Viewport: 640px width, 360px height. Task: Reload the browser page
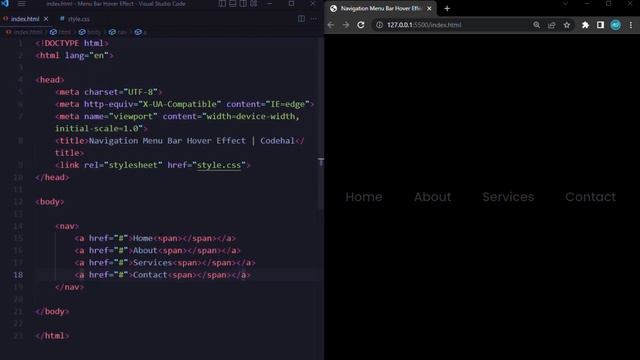(x=361, y=25)
